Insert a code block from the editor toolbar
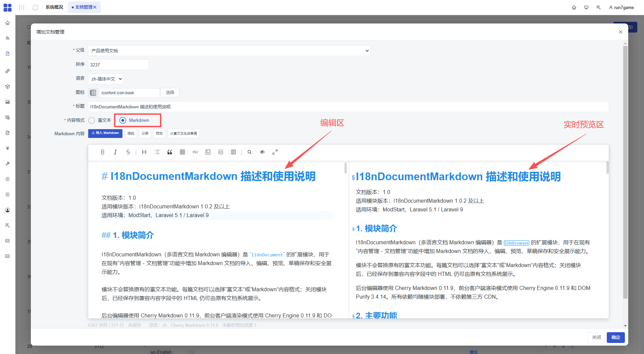This screenshot has height=354, width=644. click(221, 152)
